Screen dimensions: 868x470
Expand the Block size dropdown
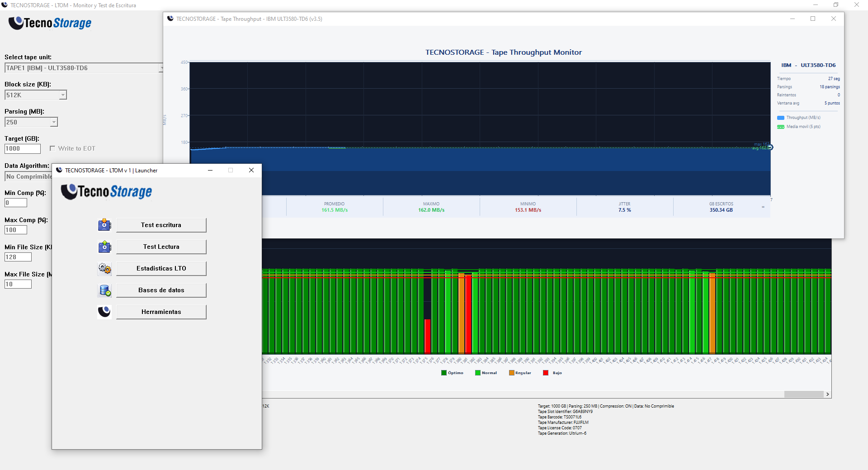tap(63, 95)
